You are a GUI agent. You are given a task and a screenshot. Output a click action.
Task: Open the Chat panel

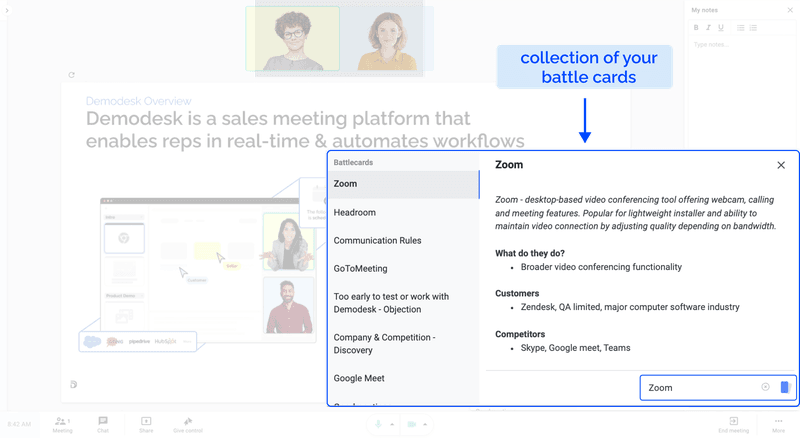tap(103, 424)
